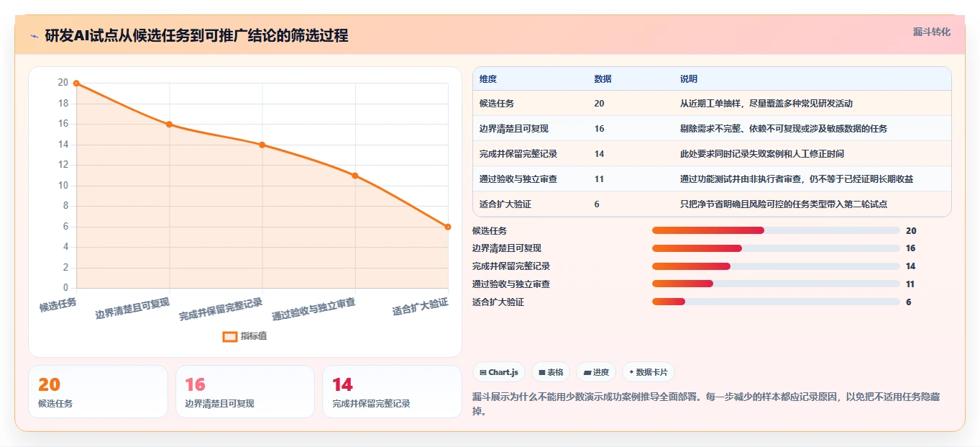Image resolution: width=980 pixels, height=447 pixels.
Task: Click the 候选任务 progress bar
Action: (x=776, y=230)
